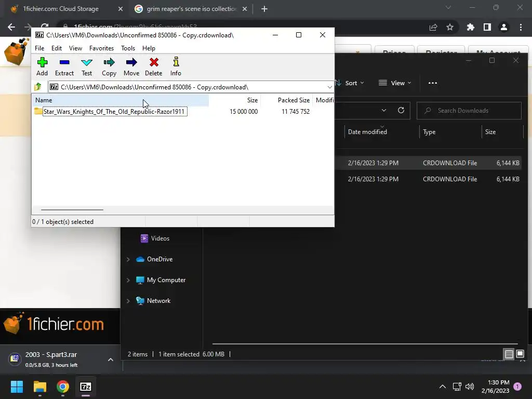Open the Help menu
532x399 pixels.
pos(149,48)
